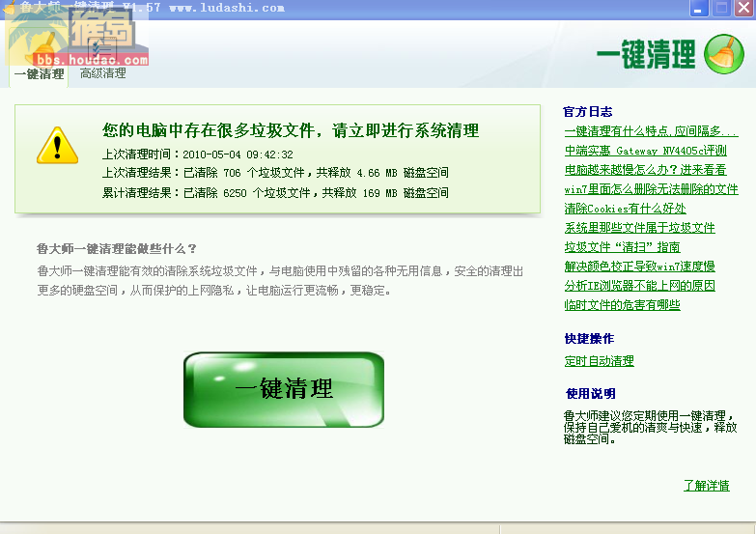Click the 了解详情 link

(x=707, y=486)
